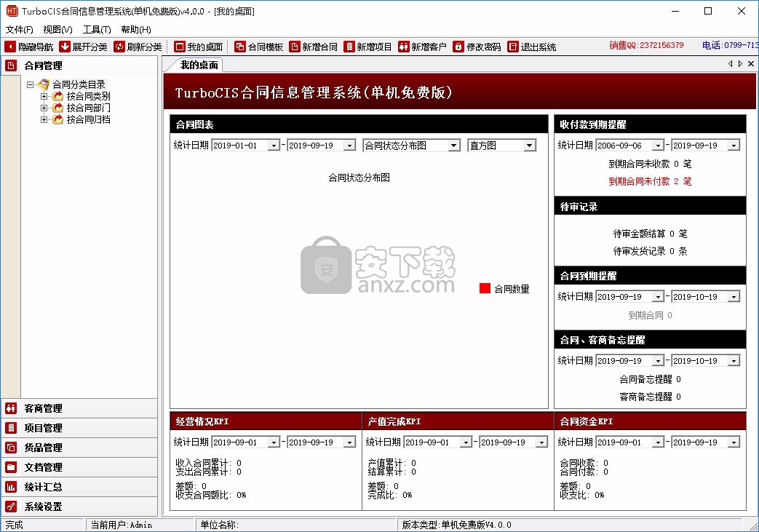This screenshot has height=532, width=759.
Task: Click the 刷新分类 toolbar icon
Action: click(x=119, y=47)
